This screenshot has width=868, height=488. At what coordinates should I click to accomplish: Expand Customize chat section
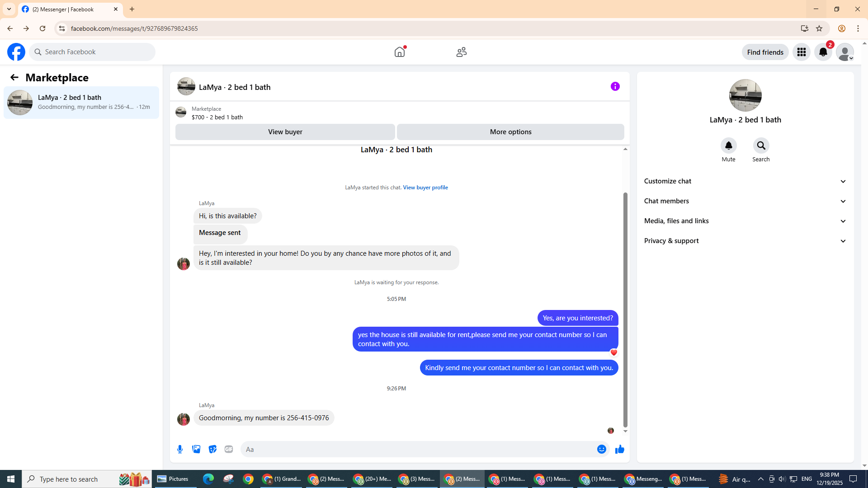click(x=745, y=181)
